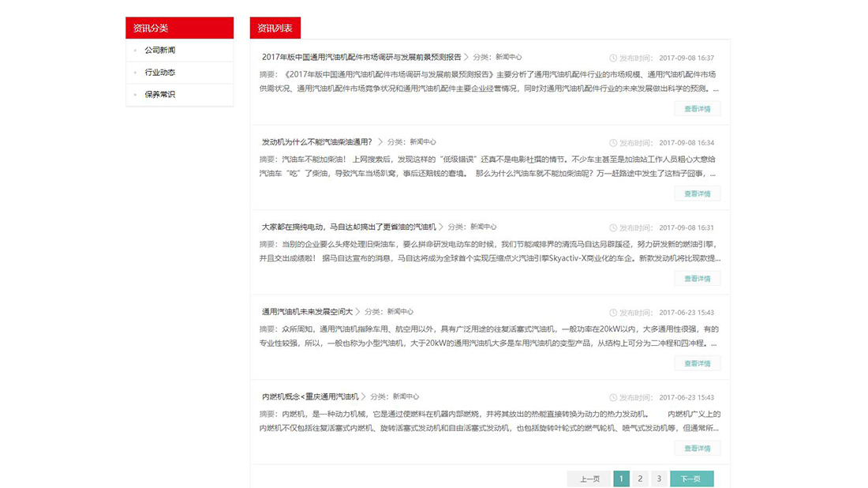Image resolution: width=868 pixels, height=488 pixels.
Task: Select page 3 in pagination
Action: (659, 479)
